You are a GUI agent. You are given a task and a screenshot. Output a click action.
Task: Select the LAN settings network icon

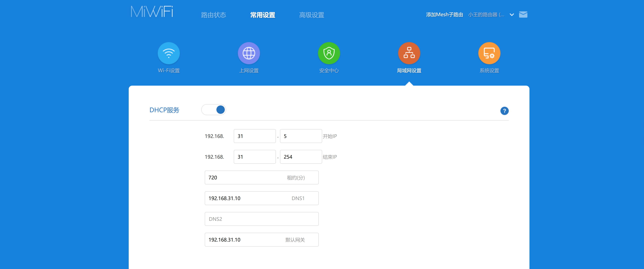click(x=409, y=53)
